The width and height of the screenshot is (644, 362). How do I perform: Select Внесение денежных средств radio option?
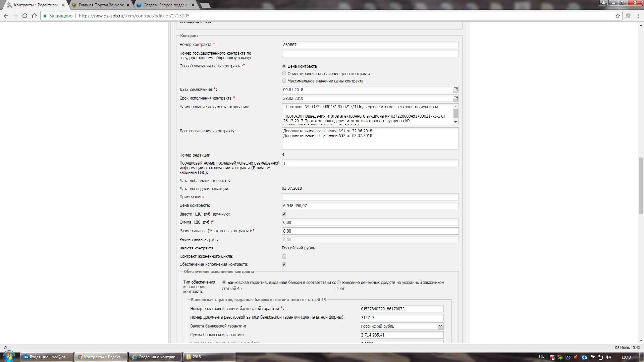tap(339, 283)
